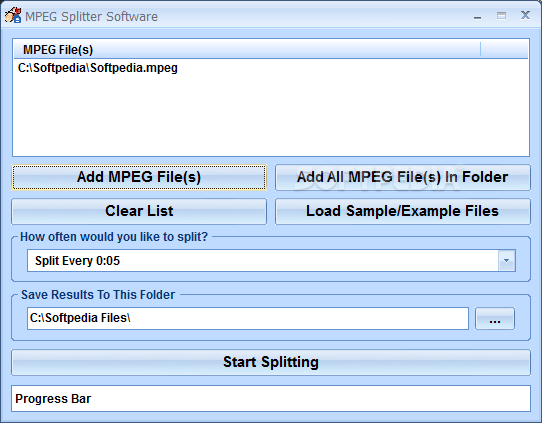Click Add MPEG File(s) button
This screenshot has height=423, width=542.
pos(139,177)
